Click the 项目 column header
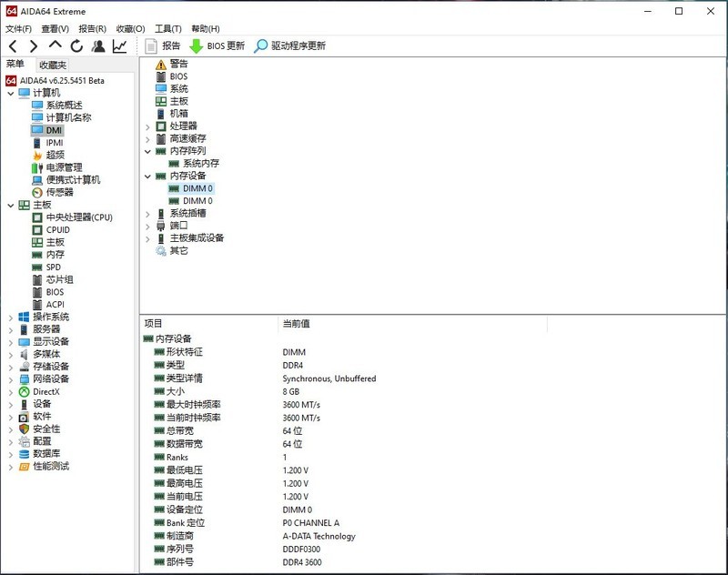The width and height of the screenshot is (728, 575). point(153,324)
